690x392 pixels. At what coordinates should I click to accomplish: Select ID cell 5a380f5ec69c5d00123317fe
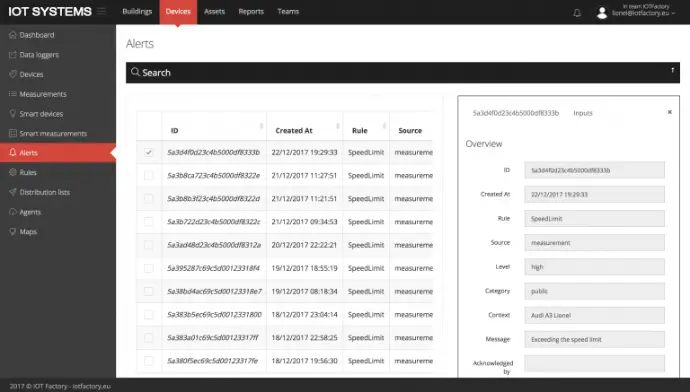click(x=213, y=361)
